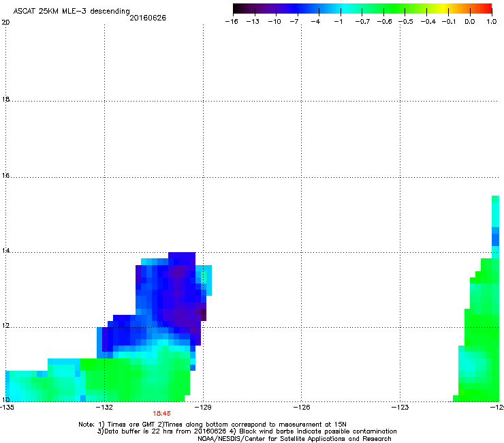
Task: Click the 'Times are GMT' note line
Action: coord(212,425)
